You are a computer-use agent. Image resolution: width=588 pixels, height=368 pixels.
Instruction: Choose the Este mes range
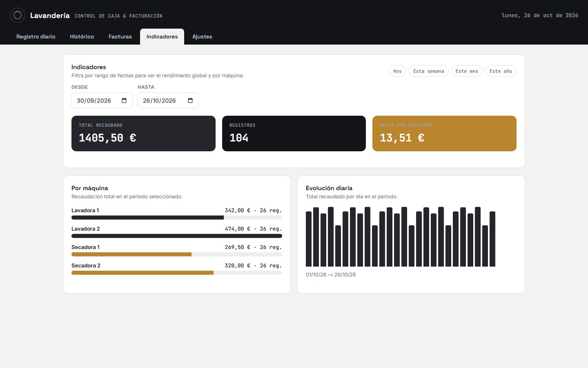click(x=467, y=71)
